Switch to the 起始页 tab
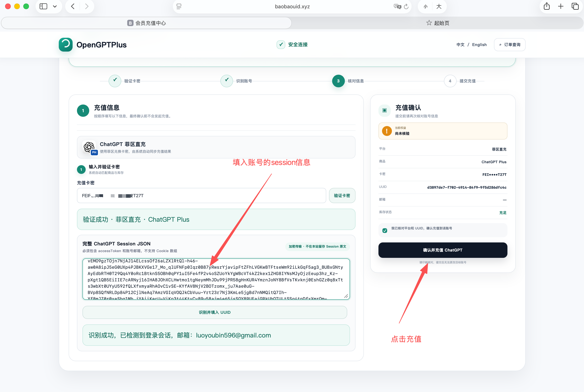 tap(438, 23)
